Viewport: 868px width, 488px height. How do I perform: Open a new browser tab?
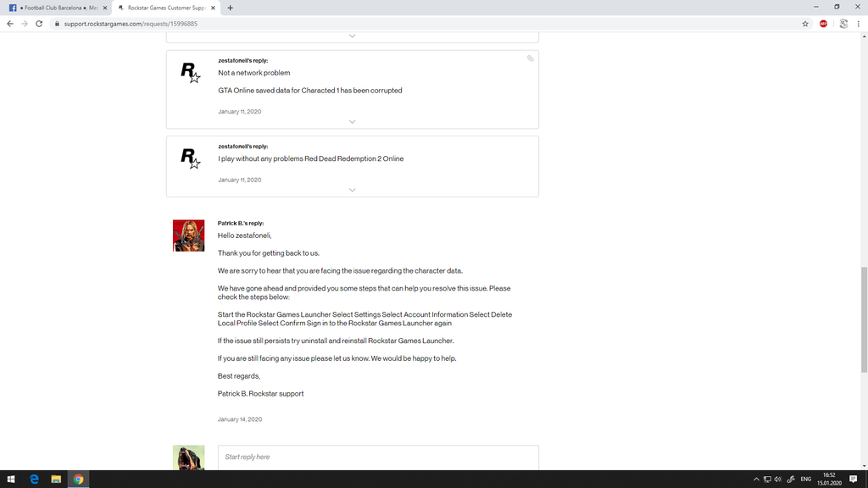[x=231, y=8]
